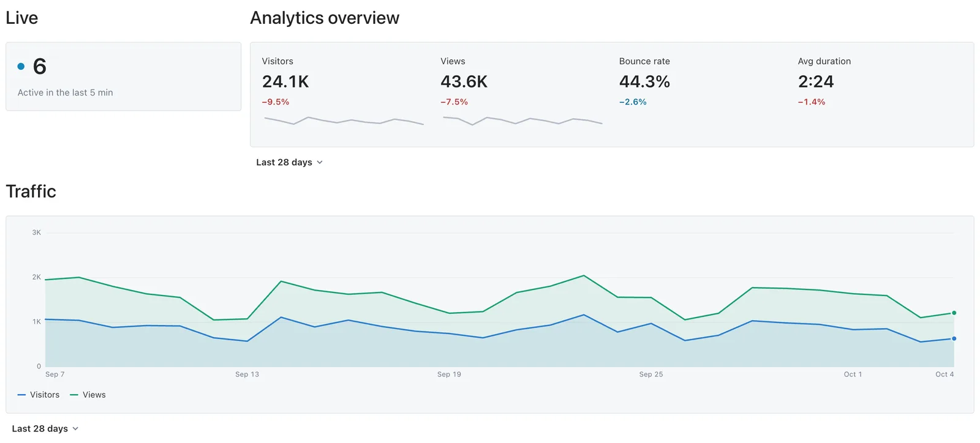The image size is (980, 443).
Task: Click the 3K y-axis label
Action: coord(37,233)
